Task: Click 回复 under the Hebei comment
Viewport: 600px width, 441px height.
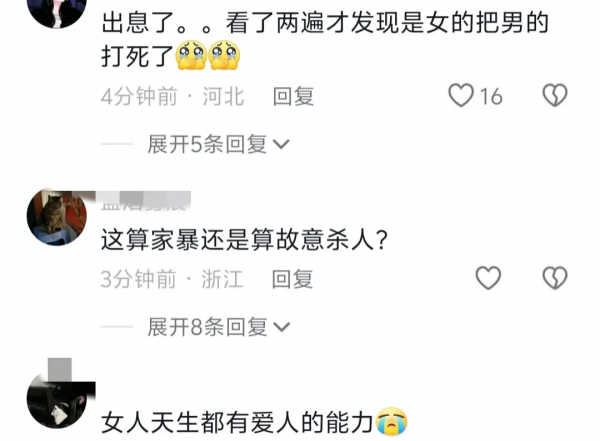Action: coord(293,96)
